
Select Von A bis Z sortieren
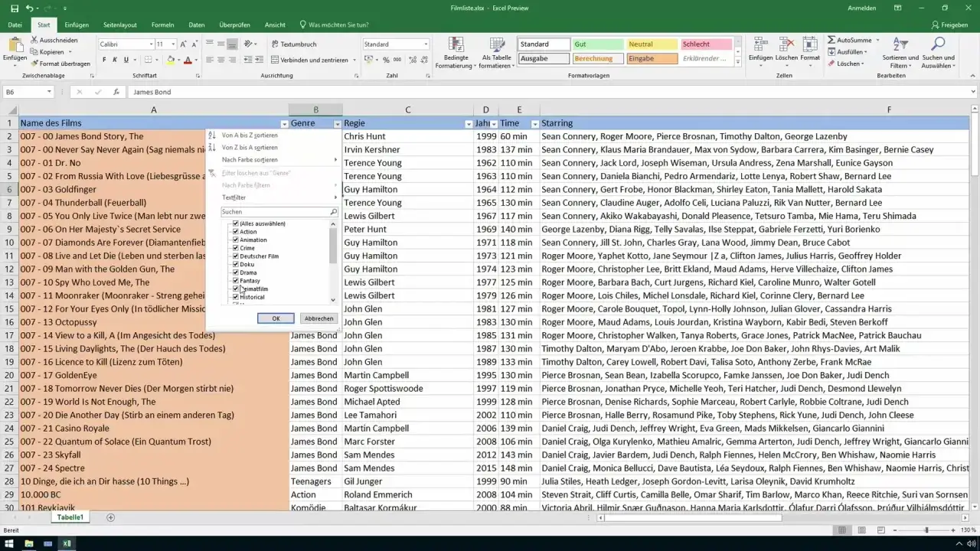coord(250,135)
